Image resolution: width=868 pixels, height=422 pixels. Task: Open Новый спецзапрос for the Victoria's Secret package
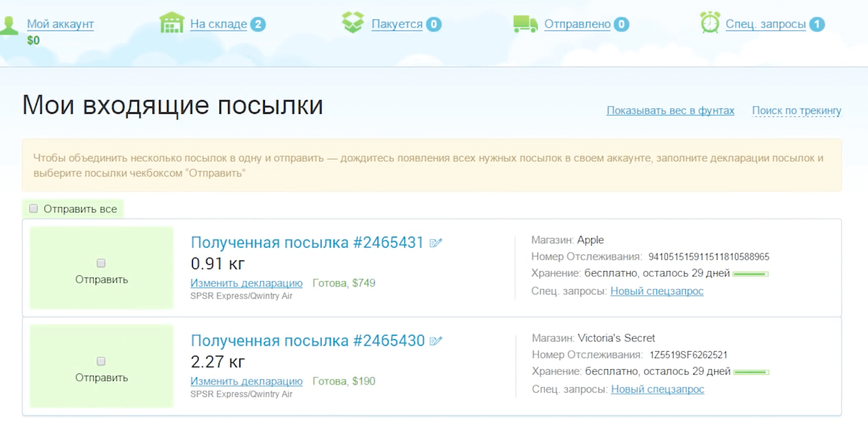coord(657,389)
